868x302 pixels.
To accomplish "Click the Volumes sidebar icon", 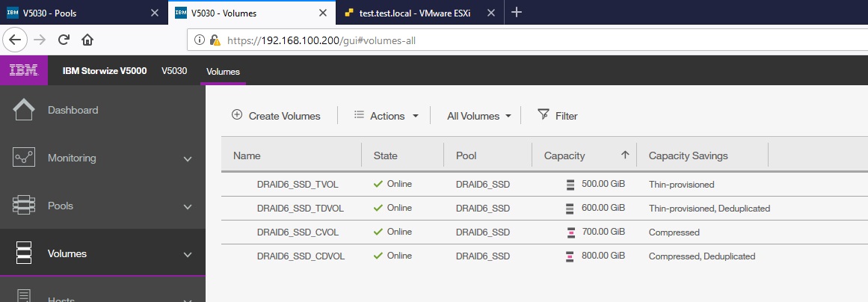I will point(24,253).
